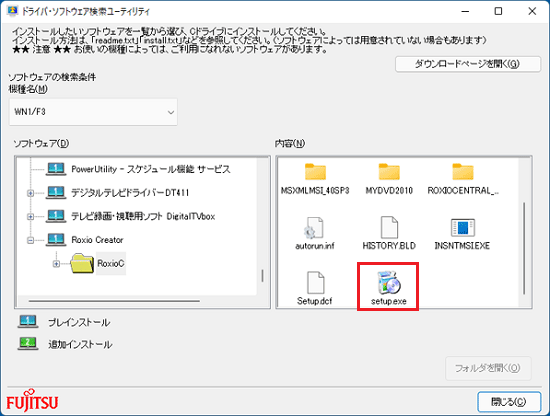The image size is (550, 416).
Task: Click the フォルダを開く button
Action: tap(488, 368)
